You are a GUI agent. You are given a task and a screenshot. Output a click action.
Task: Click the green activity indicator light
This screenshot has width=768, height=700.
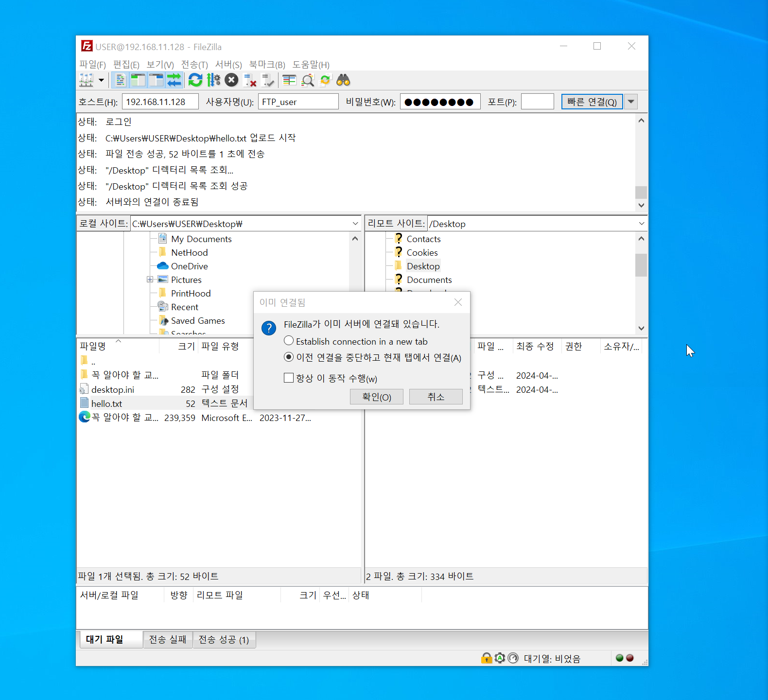(x=619, y=658)
